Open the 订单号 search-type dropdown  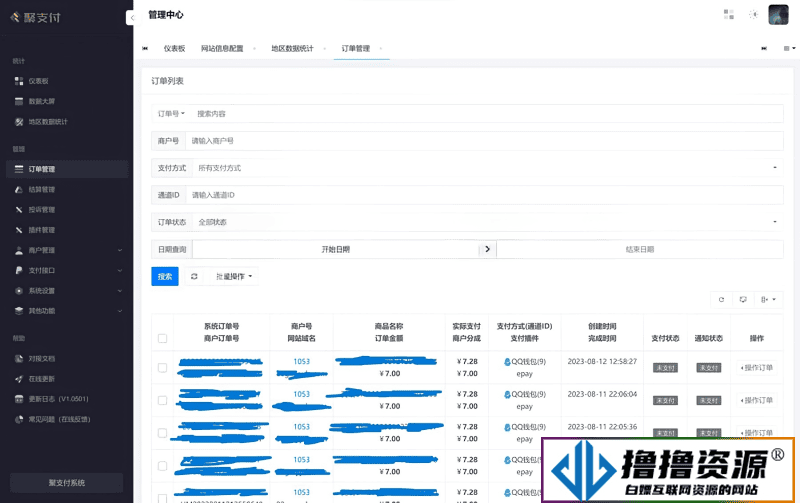click(171, 114)
